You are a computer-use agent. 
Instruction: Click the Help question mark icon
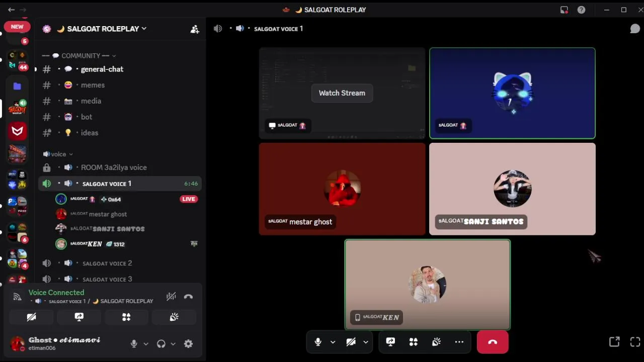click(x=581, y=10)
